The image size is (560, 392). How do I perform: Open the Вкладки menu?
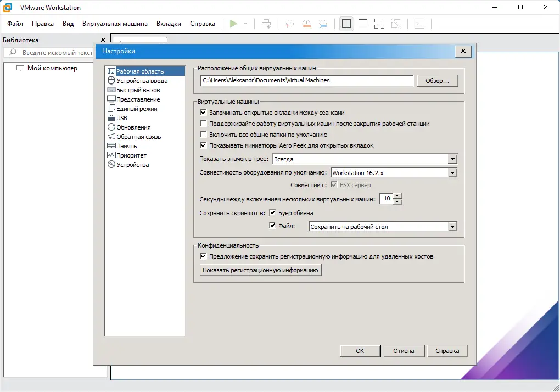169,24
